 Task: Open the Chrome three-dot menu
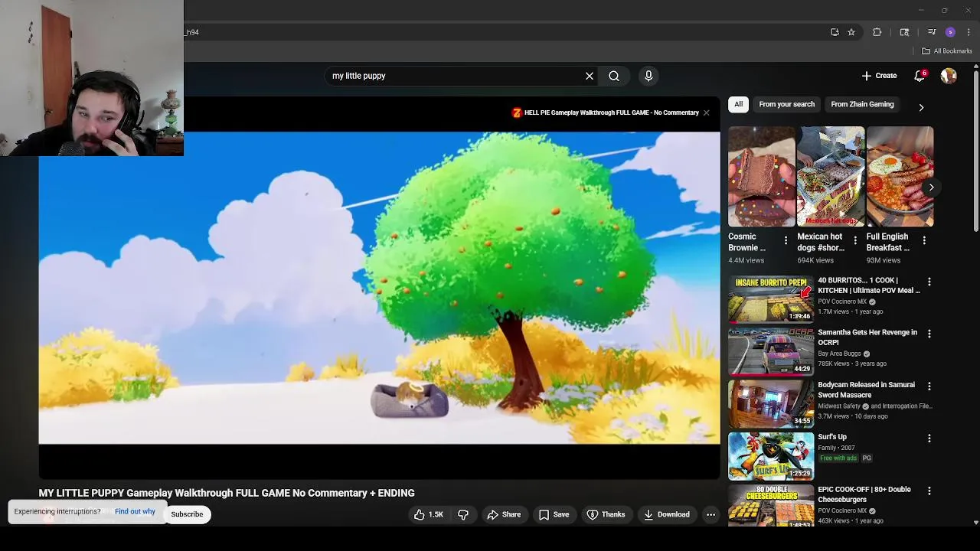coord(969,32)
